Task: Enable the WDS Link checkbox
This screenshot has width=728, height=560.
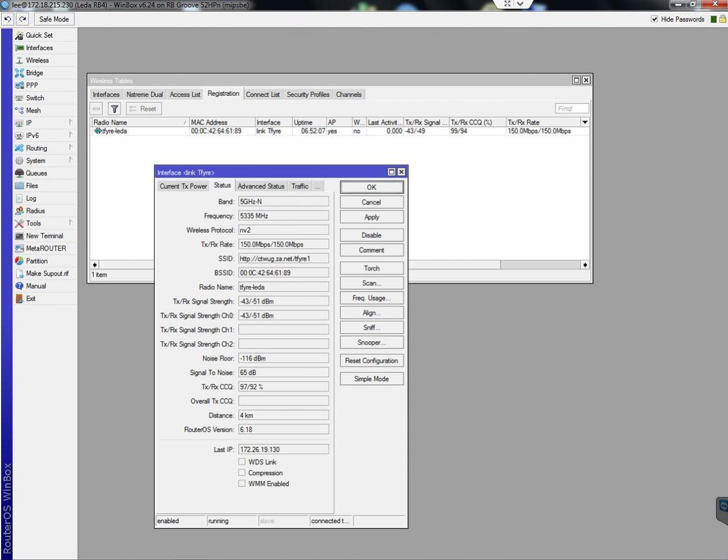Action: [x=242, y=462]
